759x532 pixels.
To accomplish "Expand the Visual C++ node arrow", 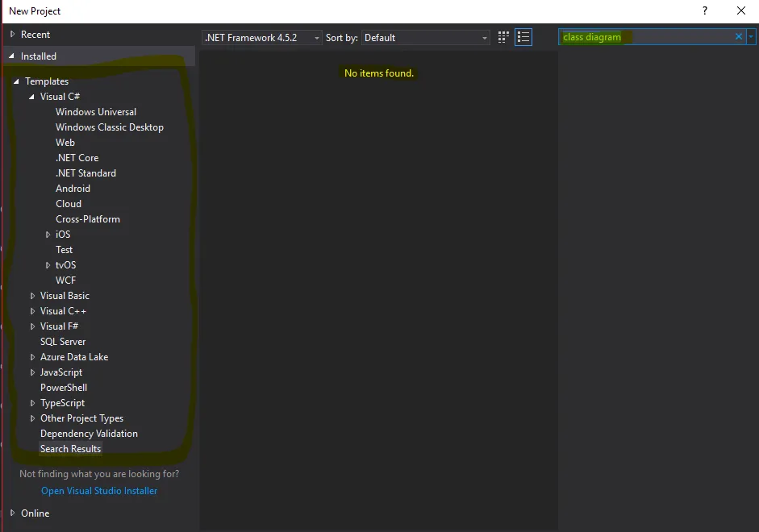I will [32, 311].
